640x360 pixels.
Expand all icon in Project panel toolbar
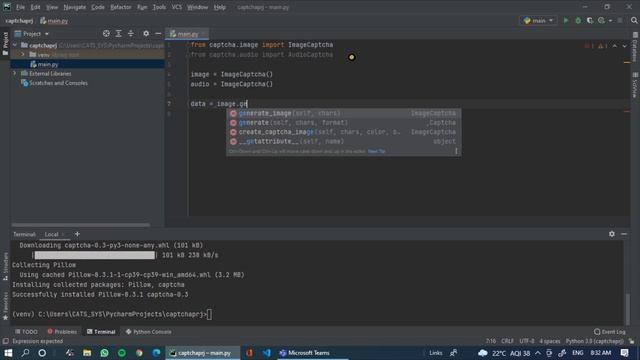(x=118, y=34)
